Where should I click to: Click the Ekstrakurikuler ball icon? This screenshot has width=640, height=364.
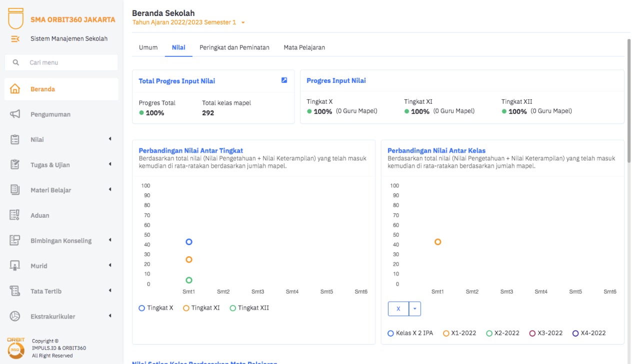point(15,317)
